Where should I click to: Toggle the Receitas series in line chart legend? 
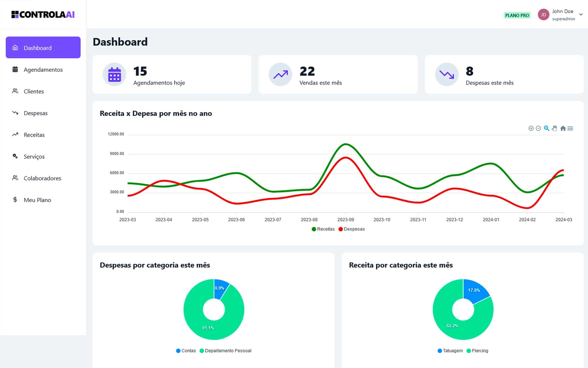(x=323, y=229)
